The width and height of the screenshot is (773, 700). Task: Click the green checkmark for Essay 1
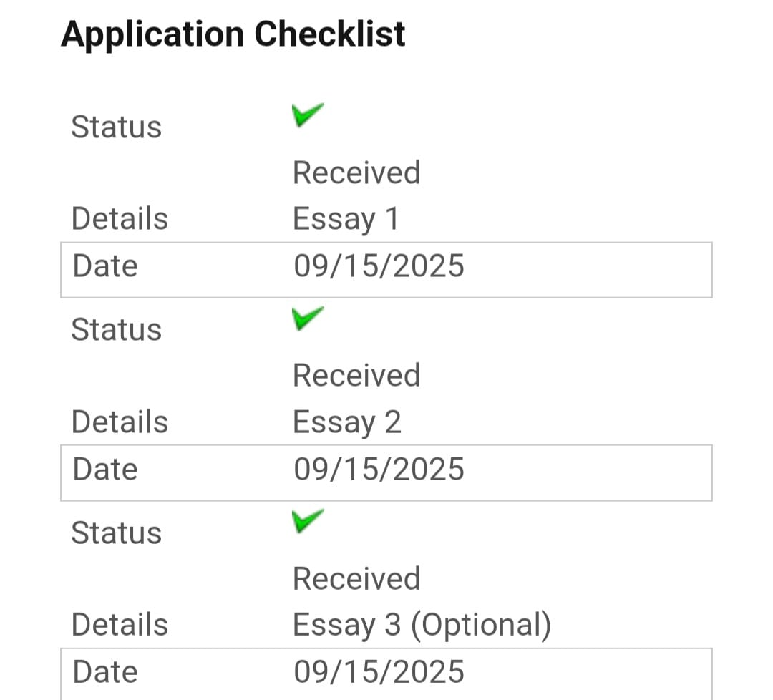(x=308, y=115)
